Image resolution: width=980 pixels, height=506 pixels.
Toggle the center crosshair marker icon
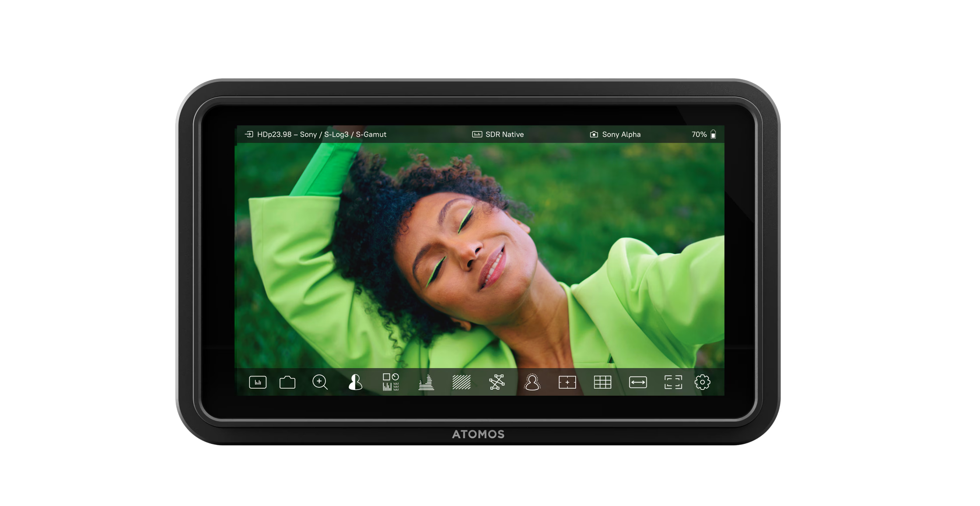(567, 382)
